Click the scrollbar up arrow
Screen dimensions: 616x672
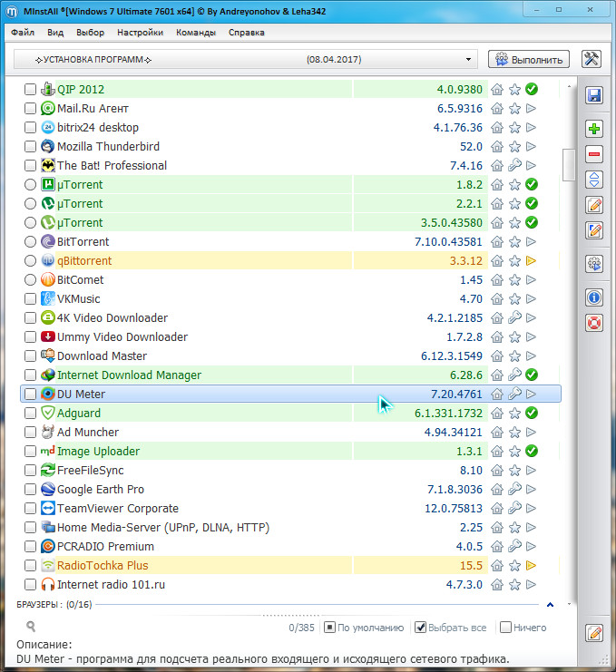point(569,86)
